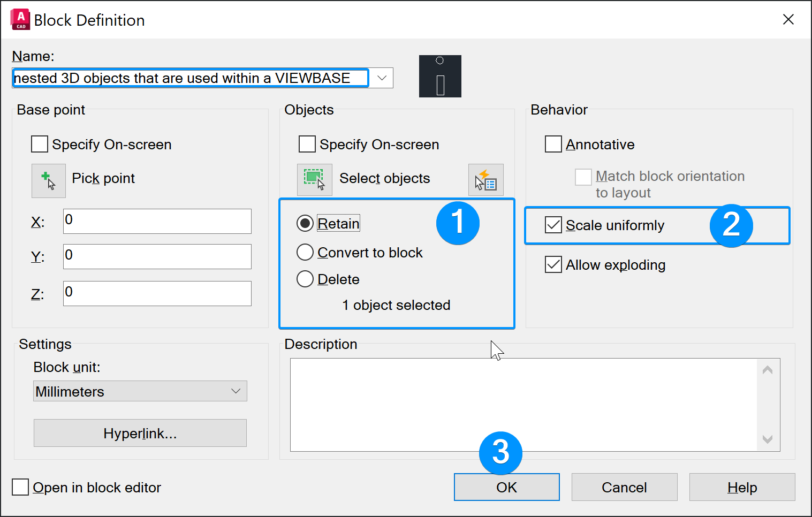This screenshot has width=812, height=517.
Task: Click the block preview thumbnail
Action: [440, 77]
